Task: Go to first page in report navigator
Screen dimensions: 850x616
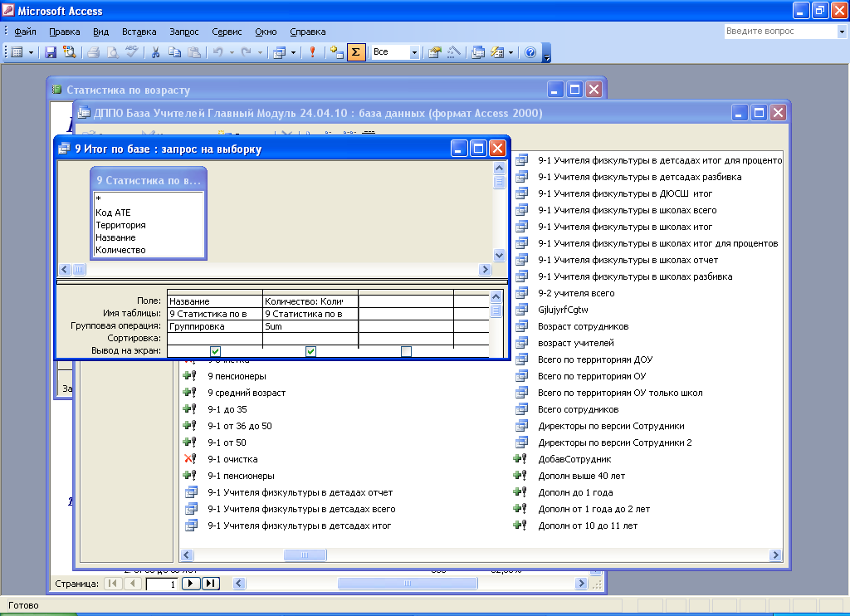Action: 113,584
